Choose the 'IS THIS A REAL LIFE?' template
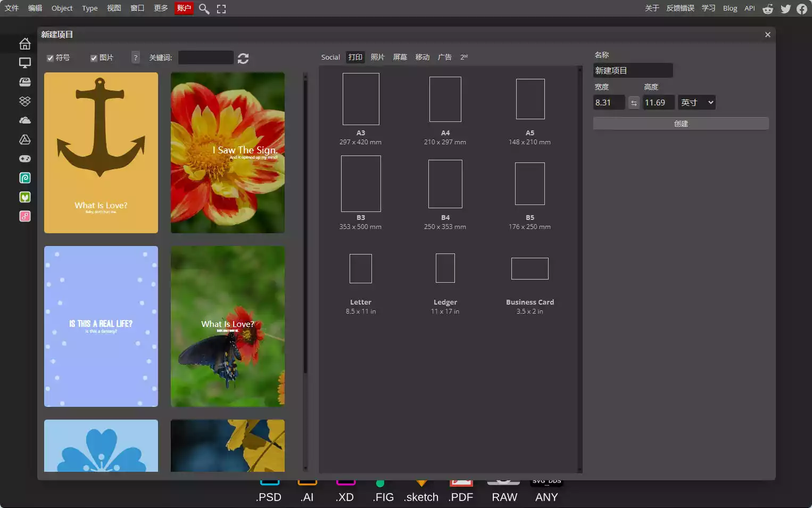The width and height of the screenshot is (812, 508). [x=101, y=326]
